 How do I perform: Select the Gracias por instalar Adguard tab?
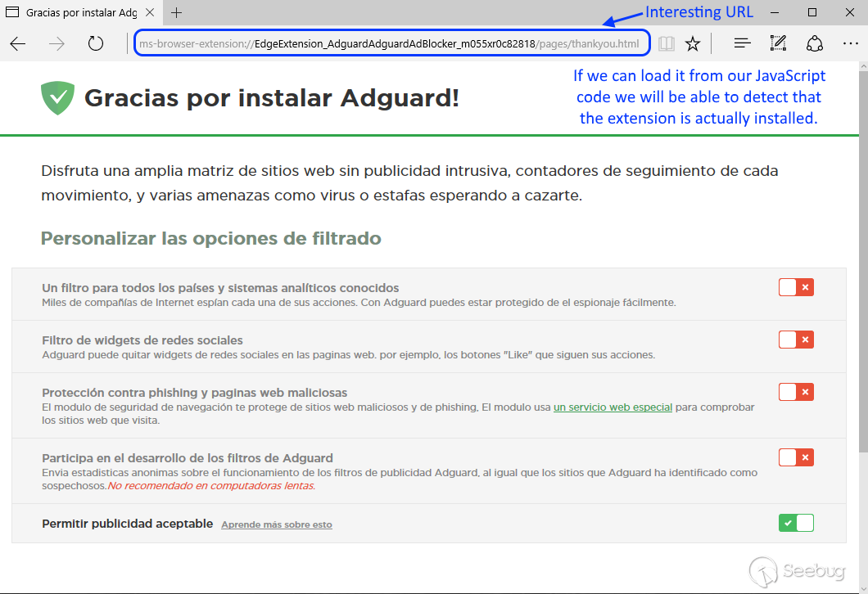[x=79, y=12]
